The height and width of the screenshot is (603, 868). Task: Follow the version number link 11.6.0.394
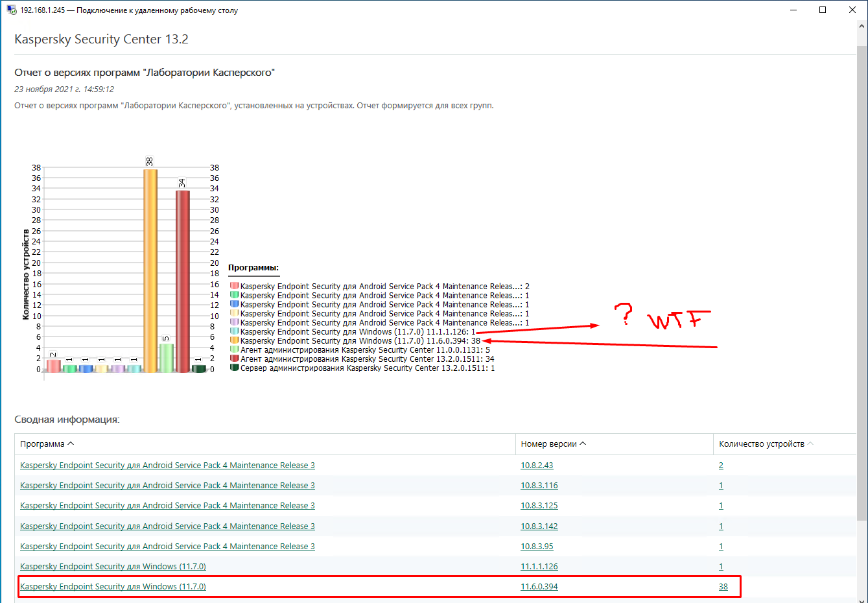(539, 587)
